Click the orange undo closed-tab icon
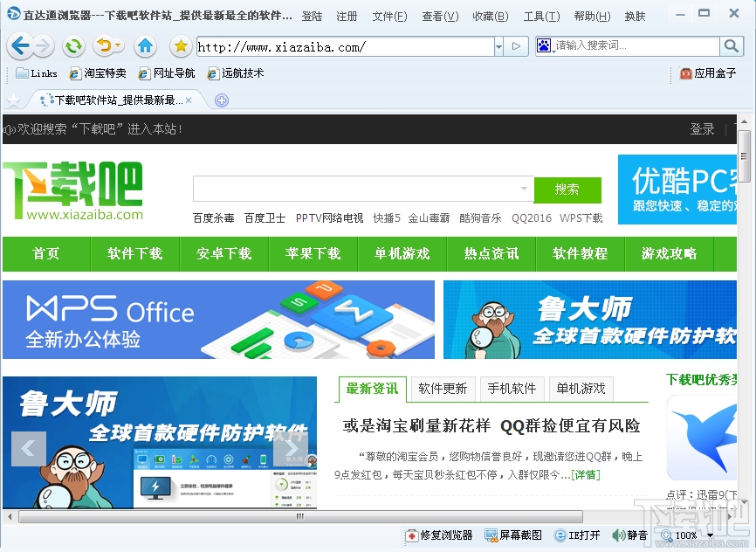Screen dimensions: 756x552 104,46
